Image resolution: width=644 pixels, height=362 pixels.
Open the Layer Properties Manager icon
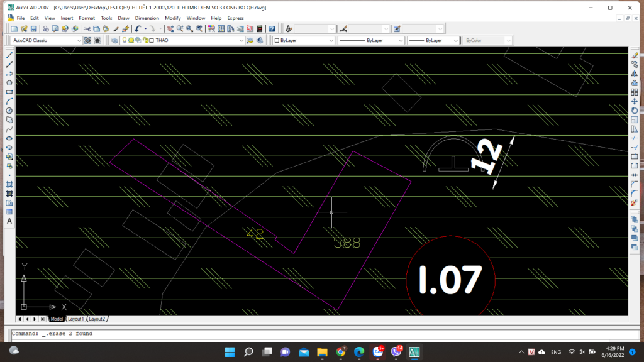pyautogui.click(x=114, y=40)
